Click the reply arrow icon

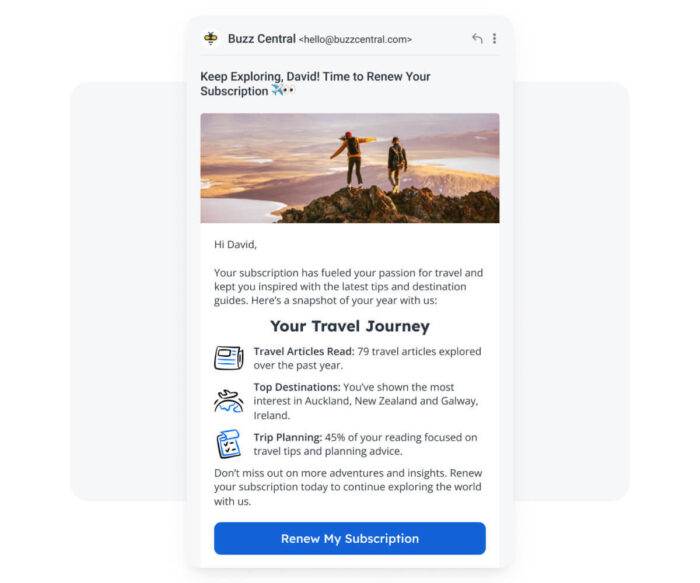click(477, 39)
